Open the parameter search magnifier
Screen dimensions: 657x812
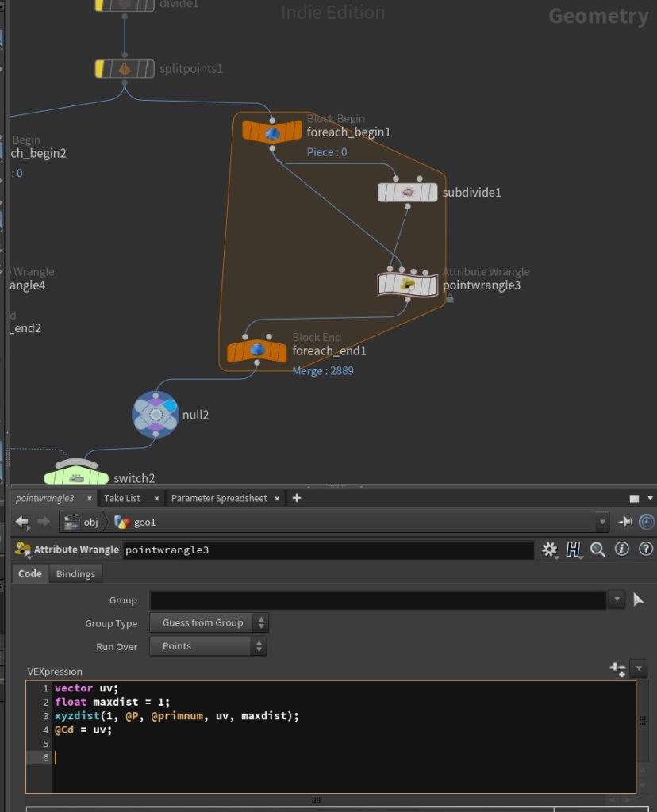click(x=597, y=549)
